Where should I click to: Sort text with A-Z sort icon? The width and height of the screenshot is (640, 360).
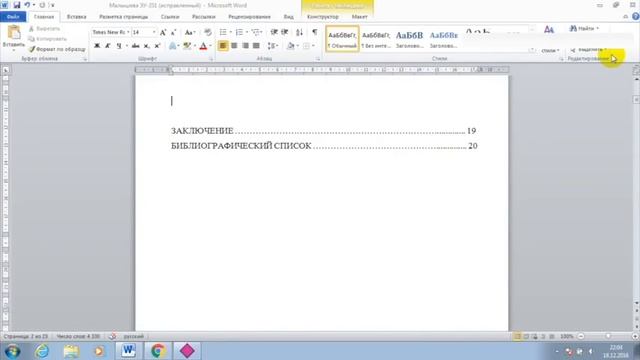[x=300, y=32]
